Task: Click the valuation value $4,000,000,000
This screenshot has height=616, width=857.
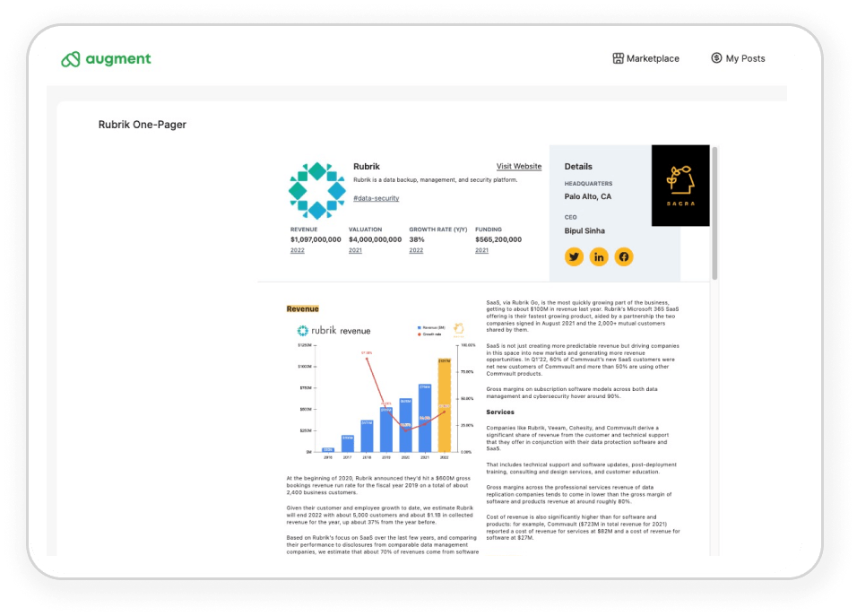Action: (375, 239)
